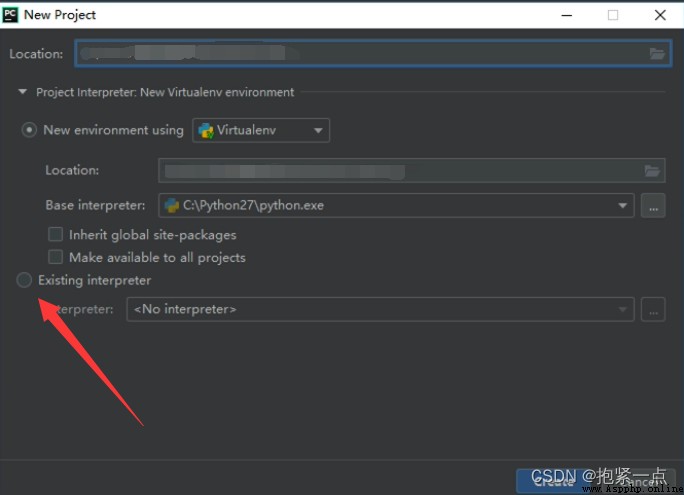Enable Make available to all projects
The image size is (684, 495).
pyautogui.click(x=55, y=257)
